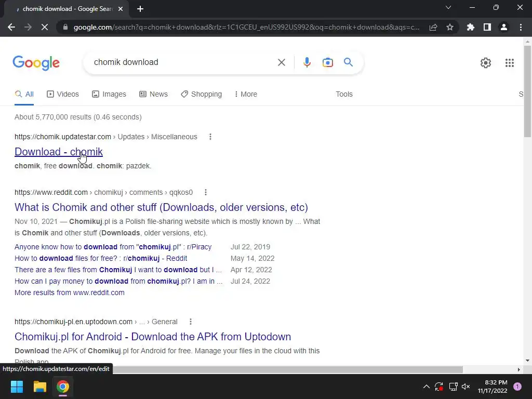Image resolution: width=532 pixels, height=399 pixels.
Task: Switch to the Videos tab
Action: coord(63,95)
